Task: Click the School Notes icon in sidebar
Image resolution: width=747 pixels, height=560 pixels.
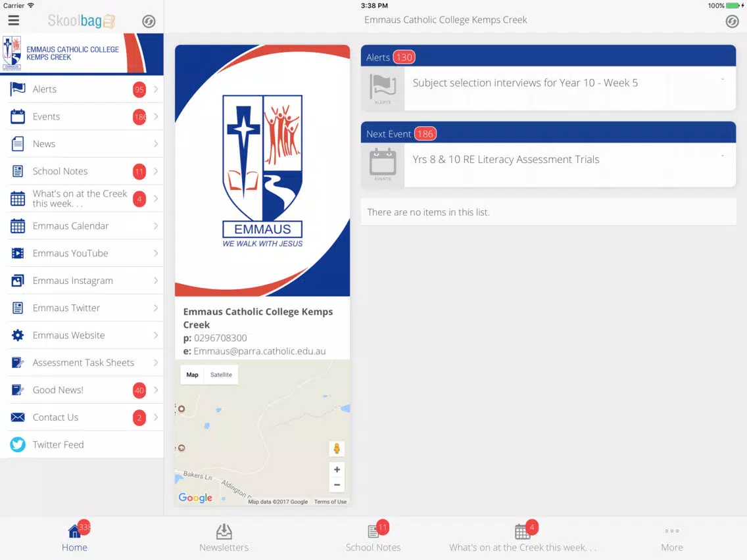Action: [18, 171]
